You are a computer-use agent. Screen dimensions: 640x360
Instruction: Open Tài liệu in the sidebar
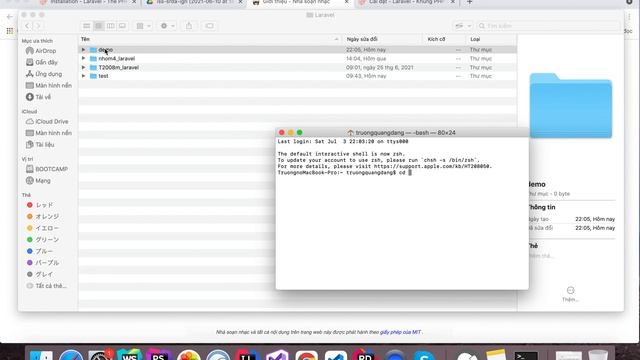40,144
